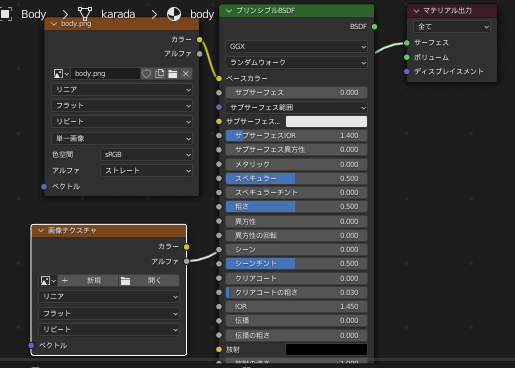Click the アルファ output socket of 画像テクスチャ
The image size is (515, 368).
click(x=186, y=261)
